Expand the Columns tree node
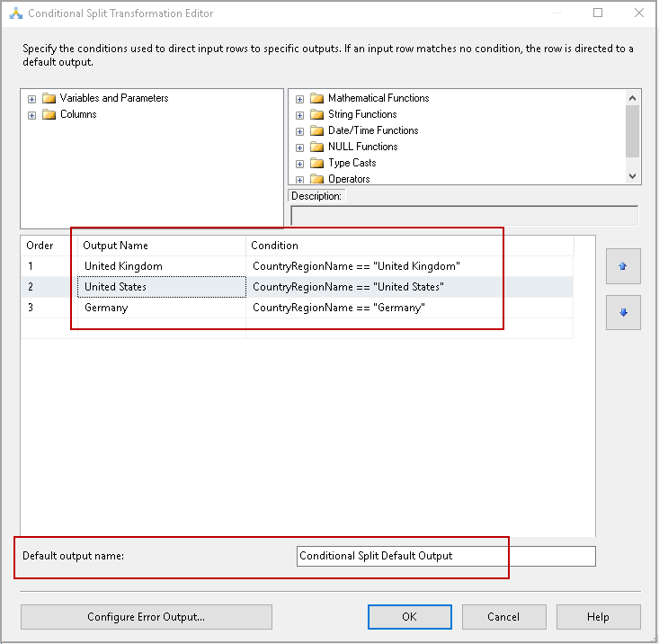 32,115
